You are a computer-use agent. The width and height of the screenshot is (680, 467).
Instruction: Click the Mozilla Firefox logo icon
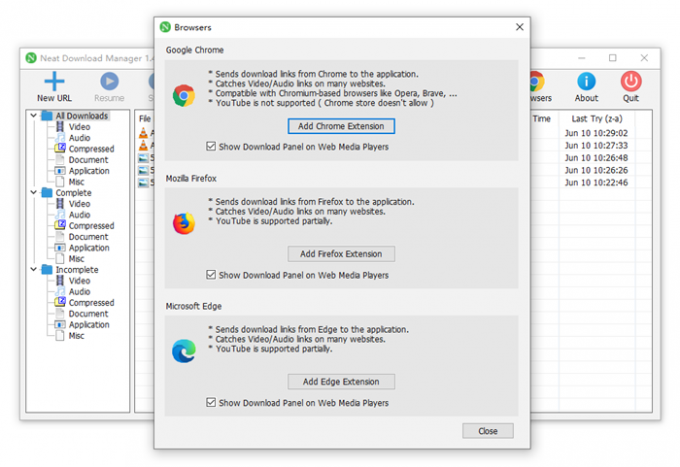[184, 223]
